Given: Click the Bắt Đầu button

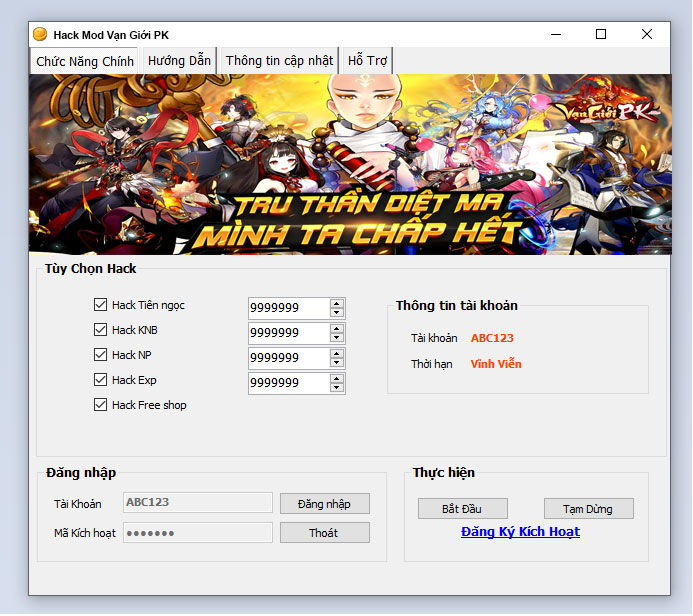Looking at the screenshot, I should [463, 509].
